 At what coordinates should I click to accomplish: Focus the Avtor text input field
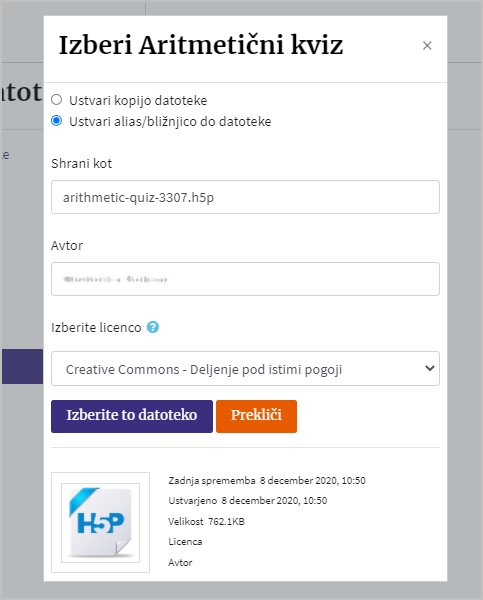245,279
